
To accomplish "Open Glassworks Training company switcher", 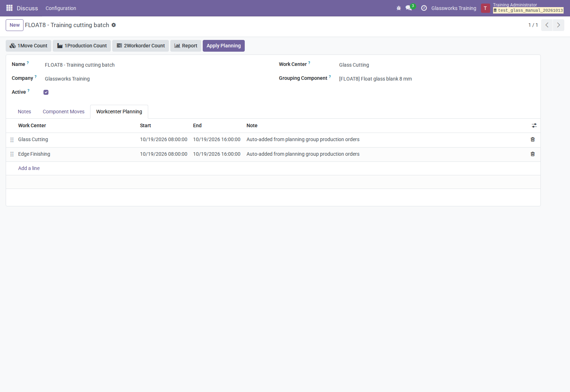I will 454,8.
